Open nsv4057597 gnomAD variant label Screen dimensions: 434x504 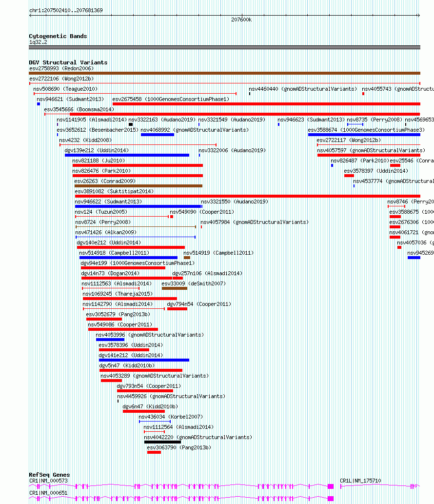click(371, 151)
